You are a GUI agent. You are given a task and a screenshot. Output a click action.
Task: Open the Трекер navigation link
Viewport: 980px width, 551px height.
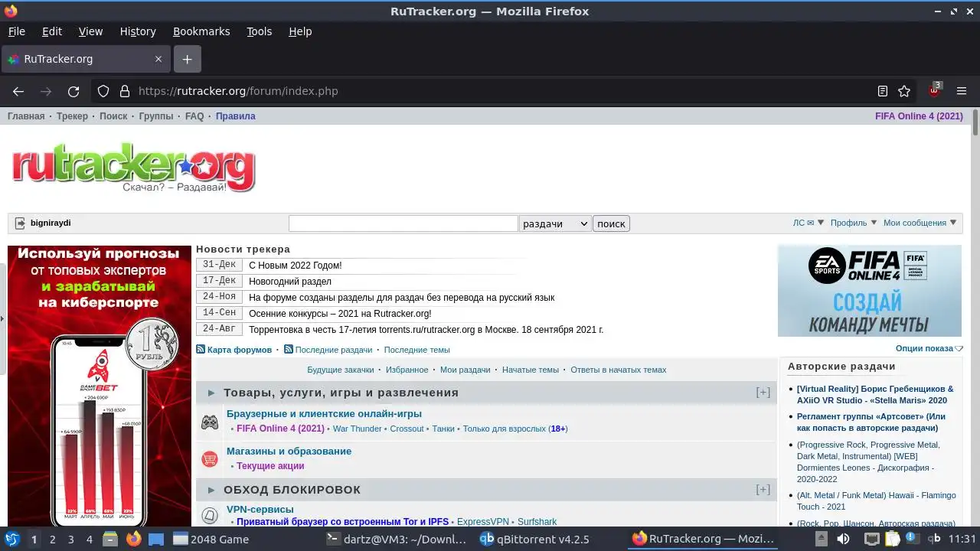click(x=72, y=116)
